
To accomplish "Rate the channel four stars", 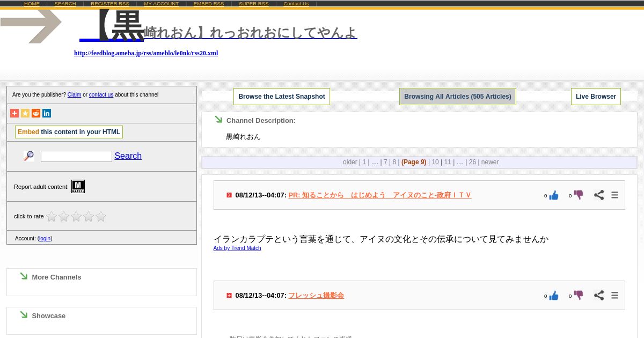I will 89,217.
